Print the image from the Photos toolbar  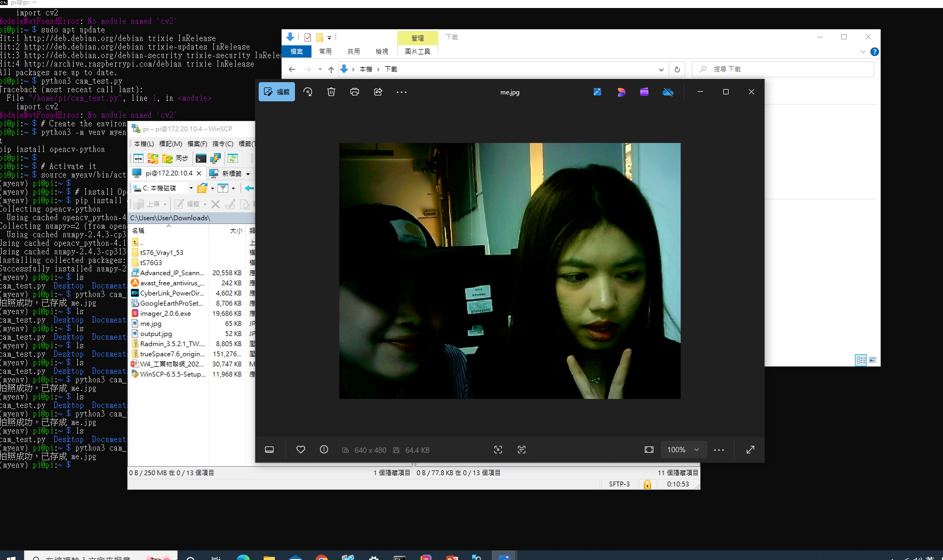point(355,91)
